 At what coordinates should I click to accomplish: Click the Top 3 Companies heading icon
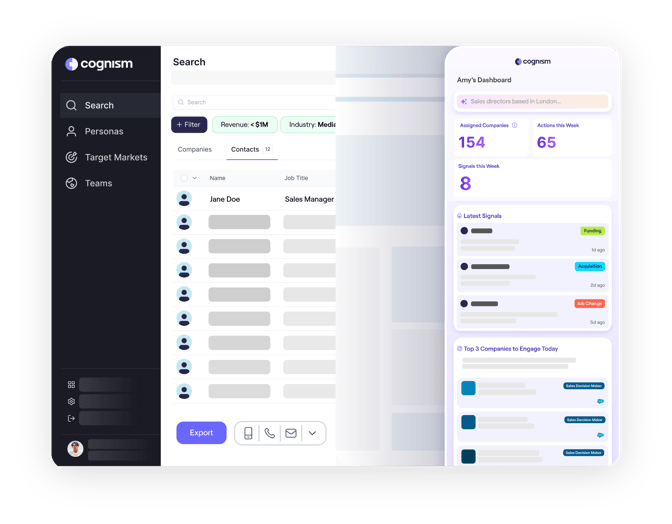[459, 348]
